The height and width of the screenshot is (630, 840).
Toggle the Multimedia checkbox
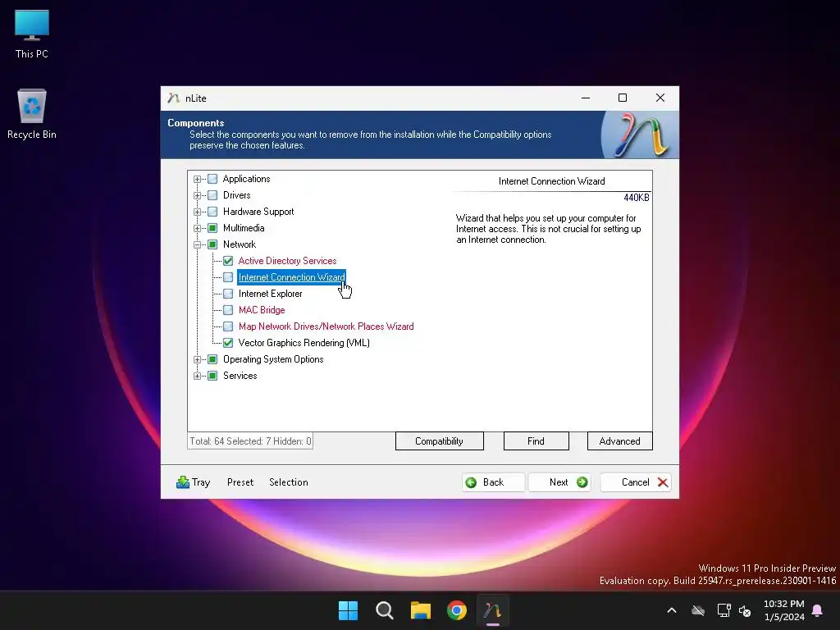point(212,228)
